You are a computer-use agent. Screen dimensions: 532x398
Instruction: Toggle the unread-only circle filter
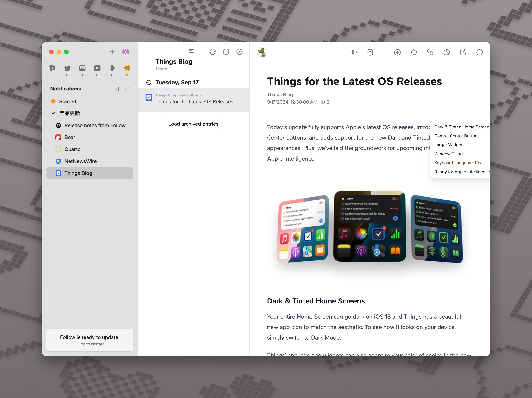coord(226,52)
